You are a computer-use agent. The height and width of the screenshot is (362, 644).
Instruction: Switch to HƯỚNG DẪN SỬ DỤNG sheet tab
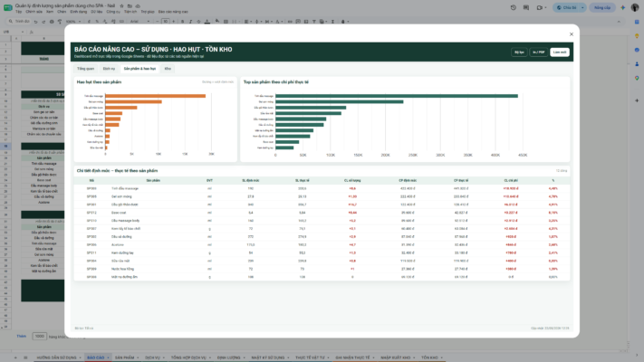pyautogui.click(x=56, y=357)
